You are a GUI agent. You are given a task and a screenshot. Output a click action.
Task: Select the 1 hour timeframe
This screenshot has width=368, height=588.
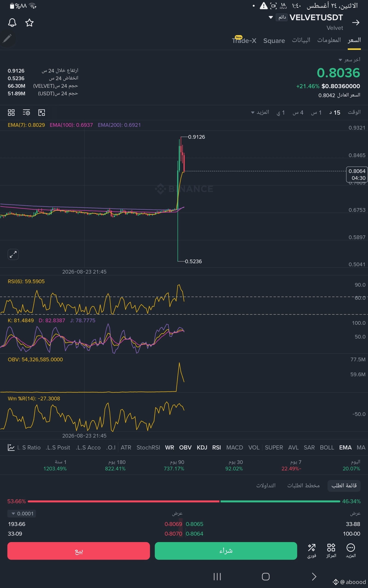[316, 113]
